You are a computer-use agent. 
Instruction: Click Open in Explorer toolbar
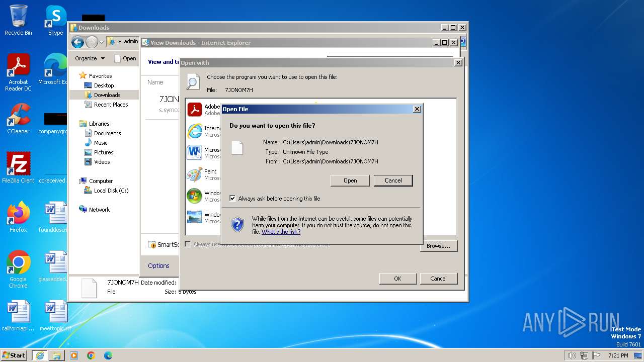click(125, 58)
